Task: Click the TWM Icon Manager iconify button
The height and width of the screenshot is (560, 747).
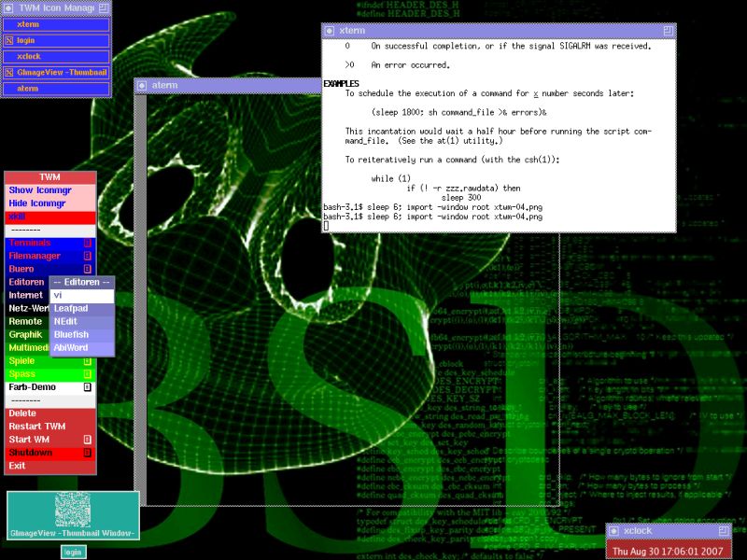Action: 8,8
